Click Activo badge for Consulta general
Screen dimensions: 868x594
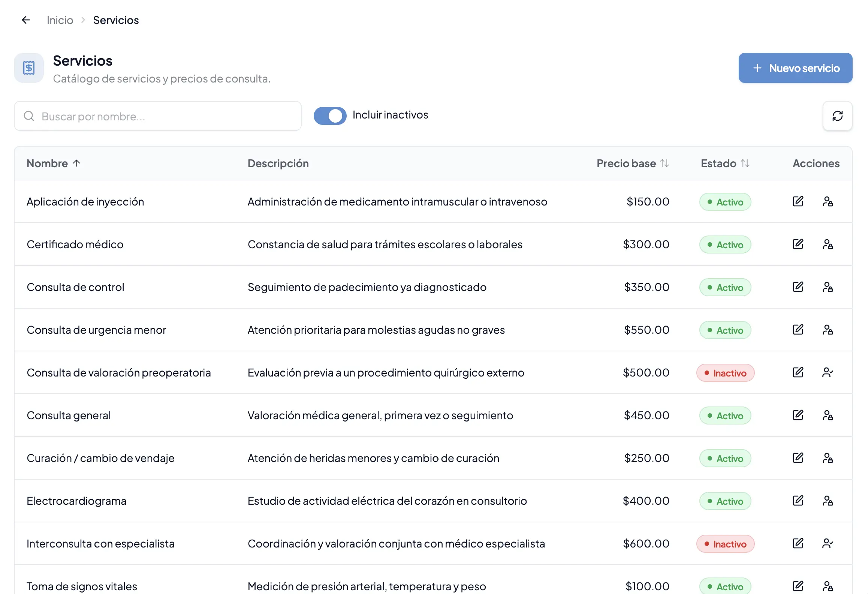click(725, 415)
